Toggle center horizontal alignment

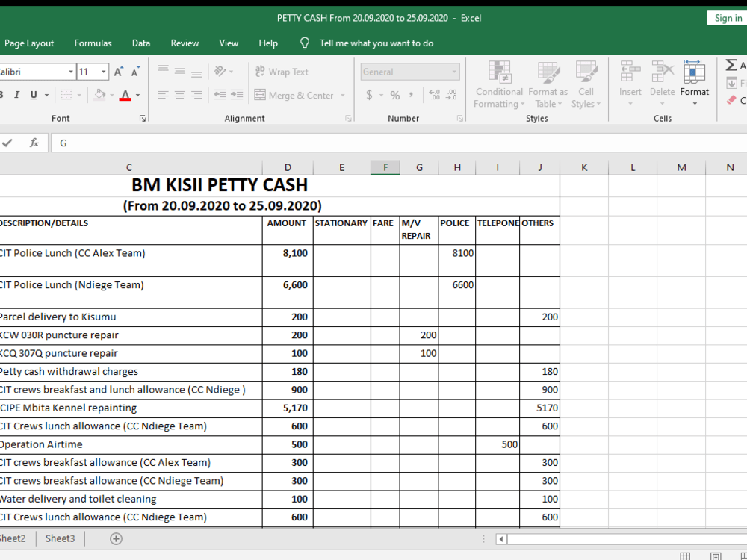tap(179, 95)
